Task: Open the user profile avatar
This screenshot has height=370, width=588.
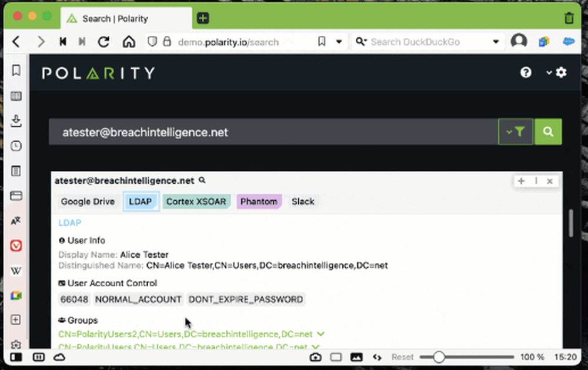Action: [x=519, y=41]
